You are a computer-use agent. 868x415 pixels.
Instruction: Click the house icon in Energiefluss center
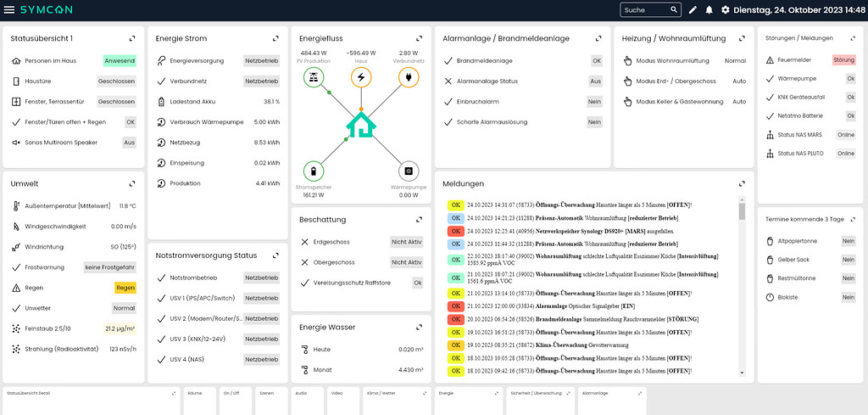coord(361,127)
